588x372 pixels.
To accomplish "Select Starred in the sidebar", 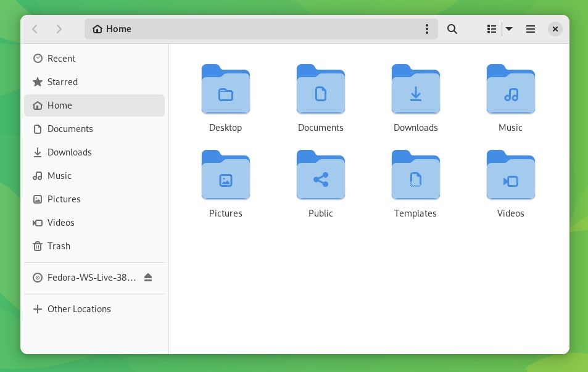I will coord(62,82).
